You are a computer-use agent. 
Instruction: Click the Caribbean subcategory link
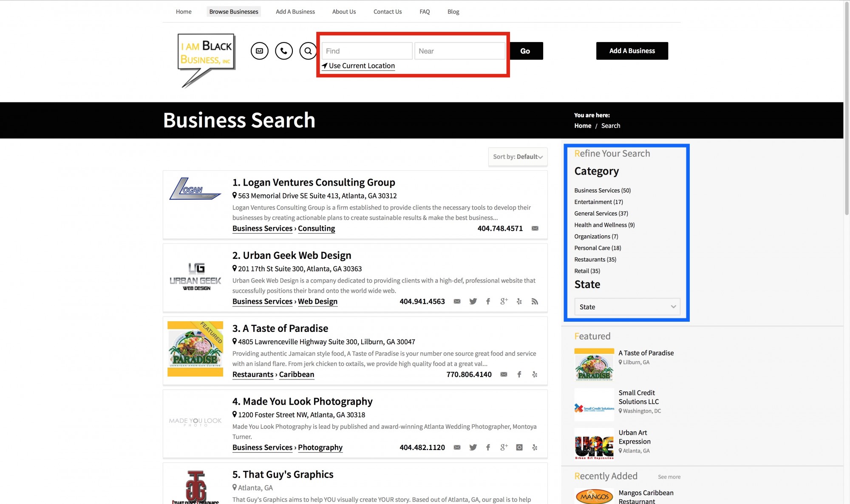(x=297, y=375)
